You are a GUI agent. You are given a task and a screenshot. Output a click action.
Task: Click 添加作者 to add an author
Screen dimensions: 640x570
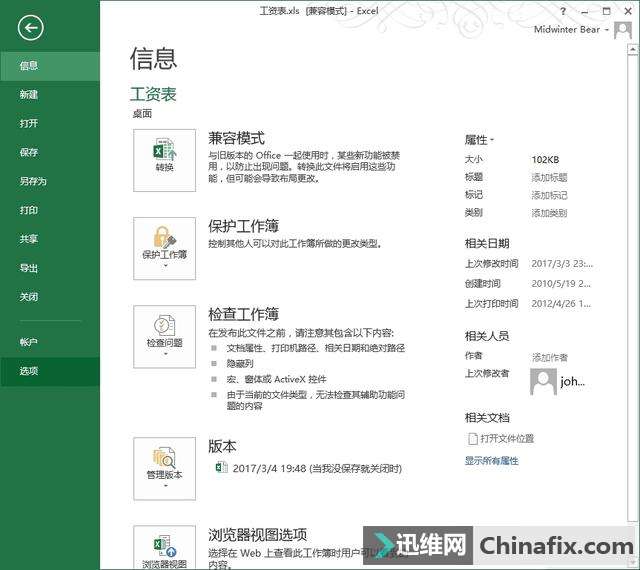pyautogui.click(x=550, y=358)
